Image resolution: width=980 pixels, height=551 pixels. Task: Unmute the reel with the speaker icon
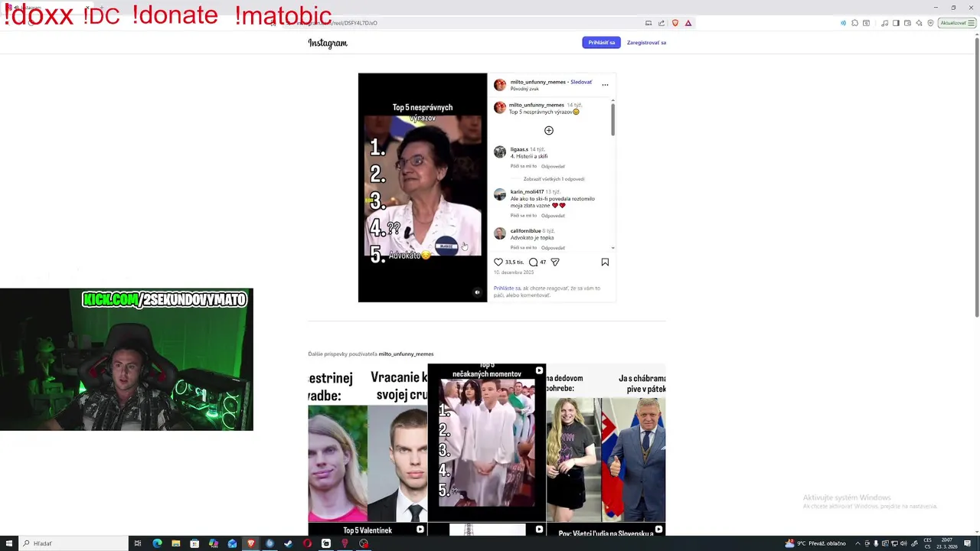477,292
